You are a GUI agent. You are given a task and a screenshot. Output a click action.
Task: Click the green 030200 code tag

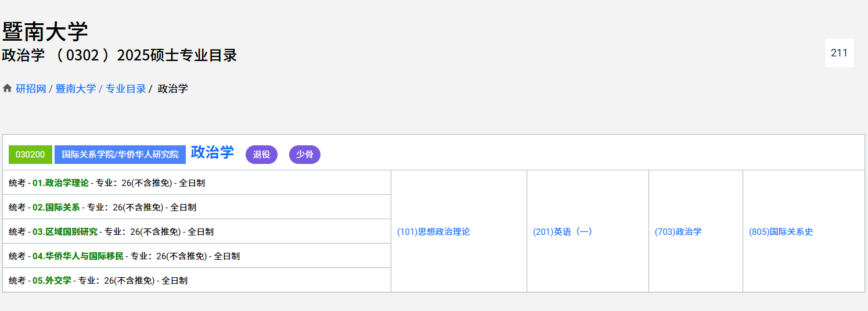click(x=30, y=155)
